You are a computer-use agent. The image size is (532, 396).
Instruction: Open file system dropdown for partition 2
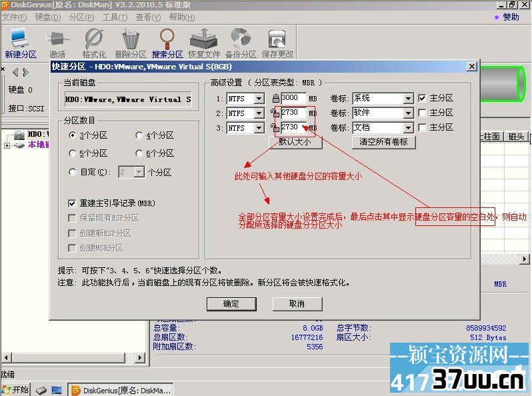pyautogui.click(x=259, y=113)
